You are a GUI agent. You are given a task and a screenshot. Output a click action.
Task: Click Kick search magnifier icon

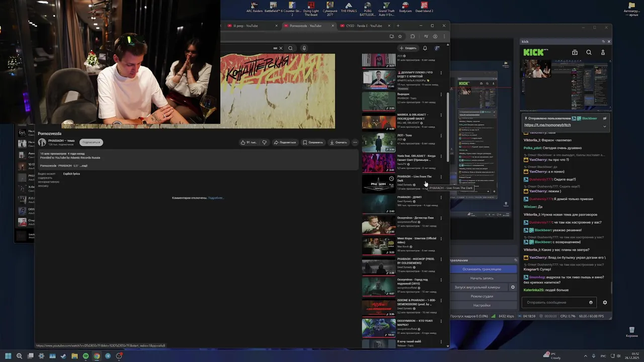coord(589,52)
